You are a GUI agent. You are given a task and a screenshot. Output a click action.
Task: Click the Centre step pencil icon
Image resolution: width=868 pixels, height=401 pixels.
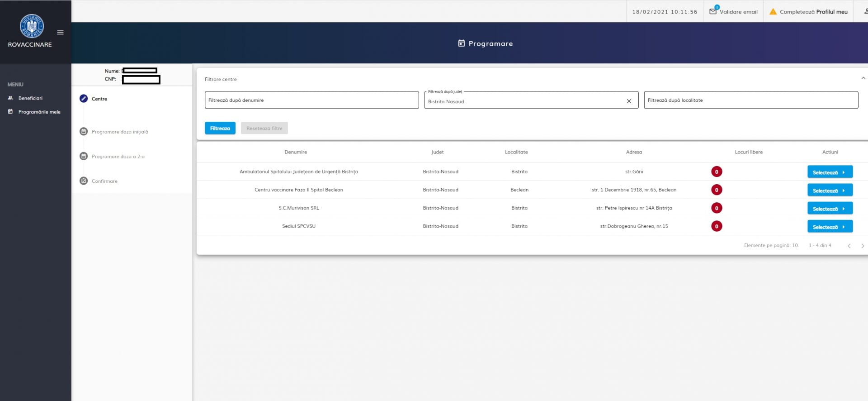tap(84, 99)
